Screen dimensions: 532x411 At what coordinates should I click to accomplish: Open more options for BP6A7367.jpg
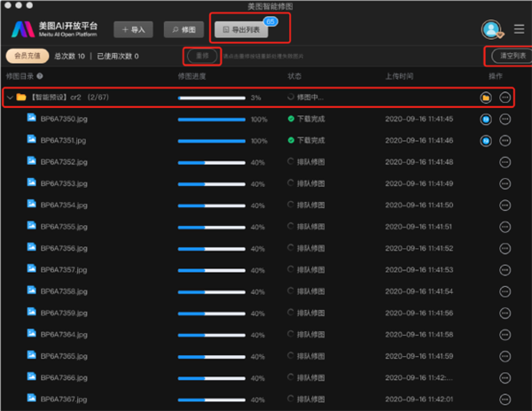coord(505,399)
